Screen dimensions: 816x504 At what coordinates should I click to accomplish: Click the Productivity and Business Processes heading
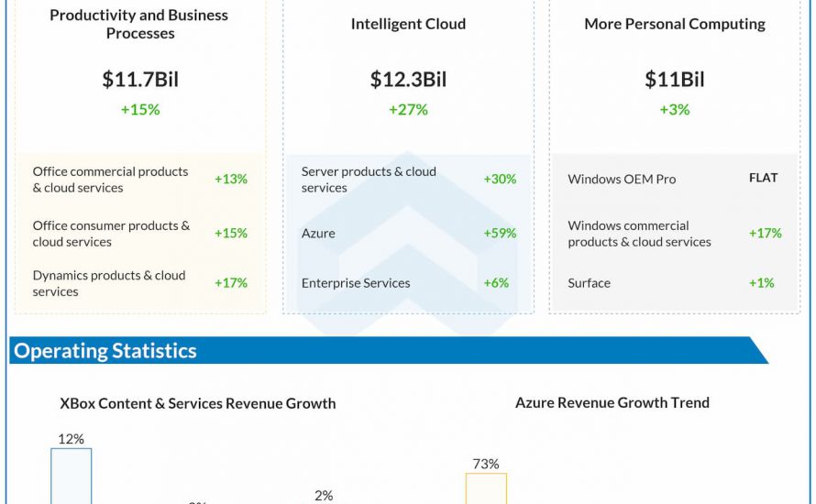pos(139,25)
